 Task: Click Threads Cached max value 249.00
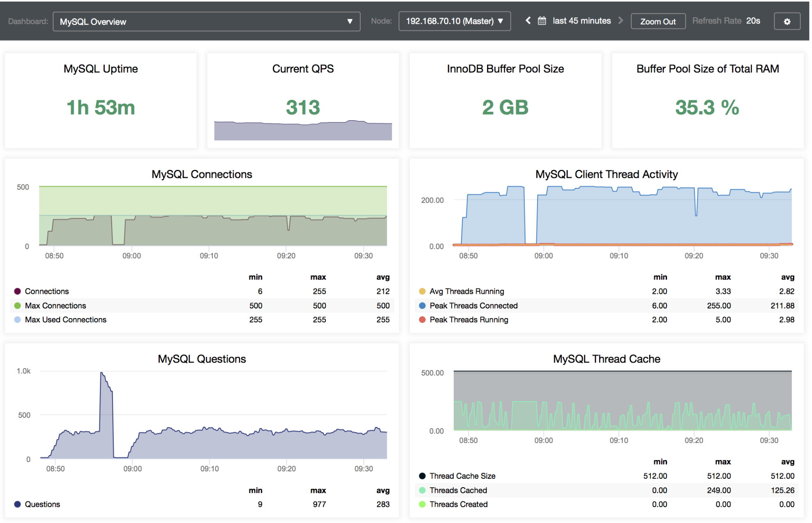point(719,490)
